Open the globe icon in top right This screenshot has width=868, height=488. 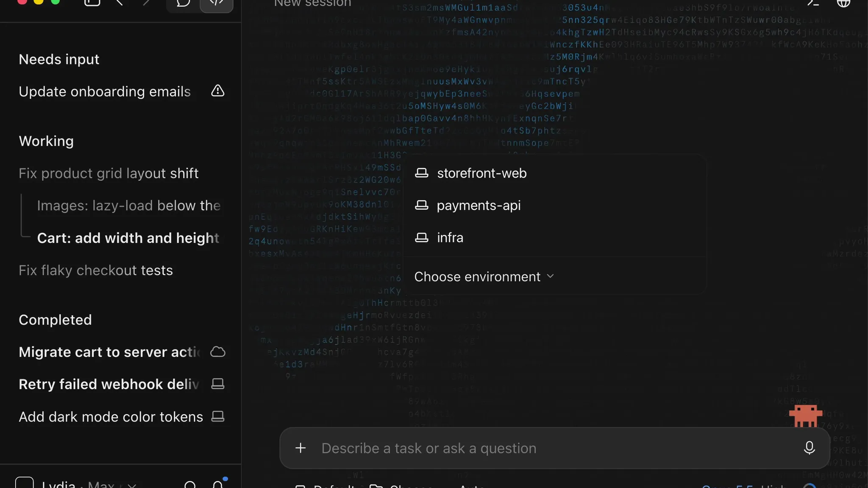(x=843, y=3)
